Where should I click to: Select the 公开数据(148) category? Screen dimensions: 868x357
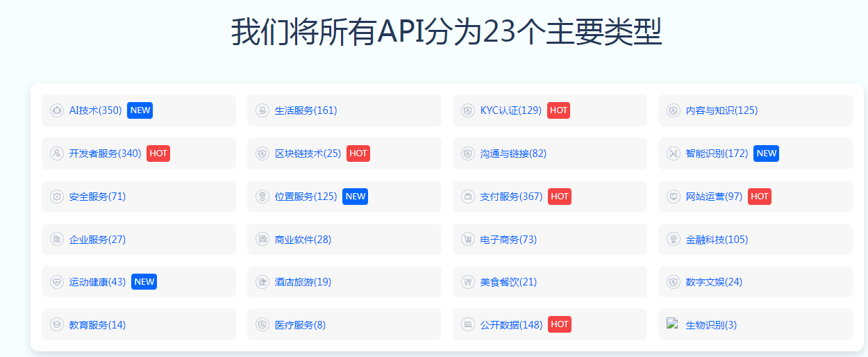(x=512, y=324)
